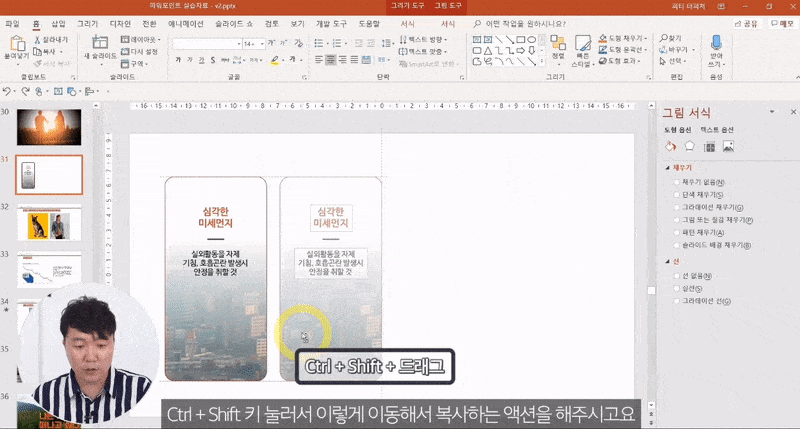This screenshot has width=800, height=429.
Task: Open the font name combo box
Action: (207, 44)
